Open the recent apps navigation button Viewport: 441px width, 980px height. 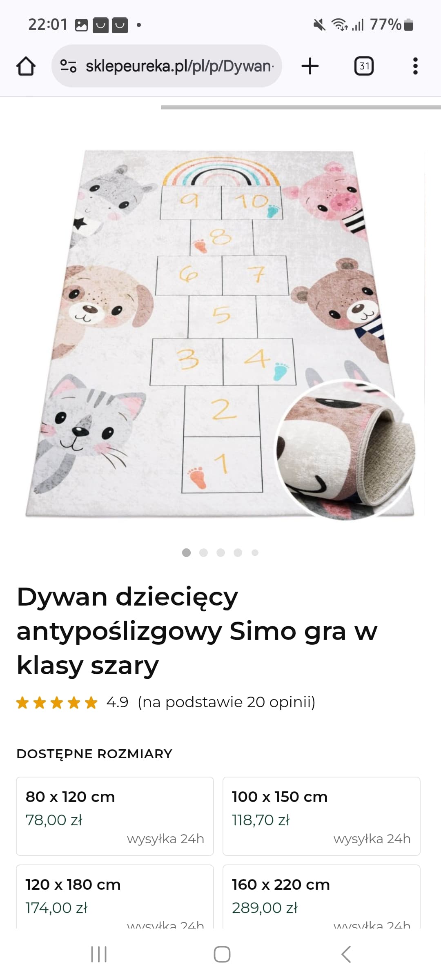(x=98, y=954)
